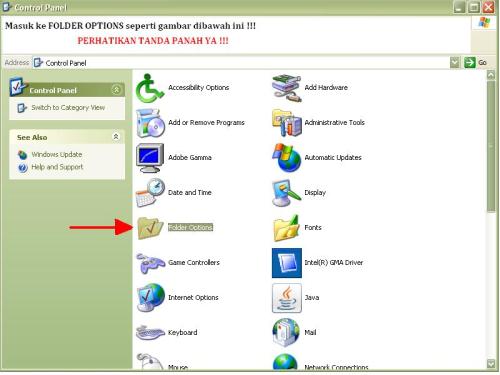This screenshot has width=500, height=375.
Task: Open the Date and Time clock icon
Action: coord(150,193)
